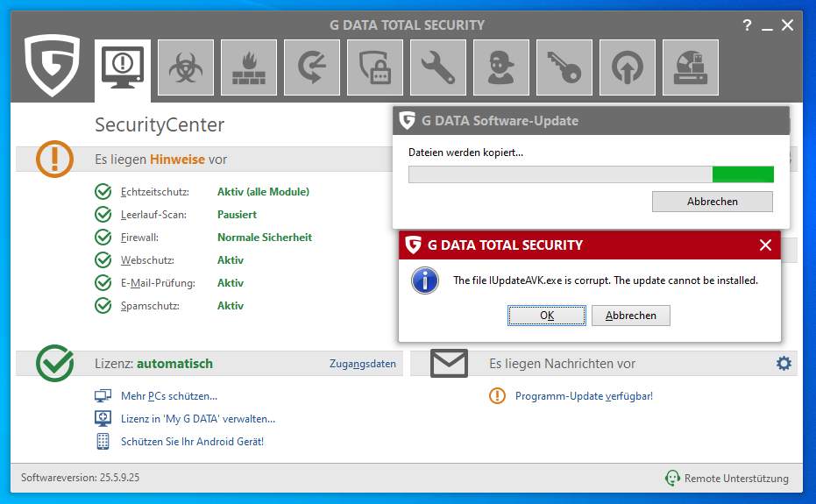
Task: Click the Firewall status label
Action: coord(139,238)
